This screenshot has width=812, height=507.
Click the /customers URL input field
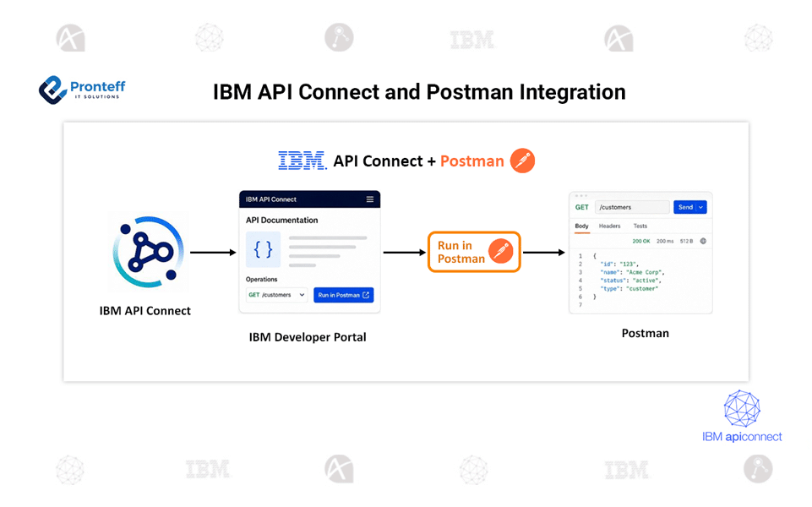[632, 207]
